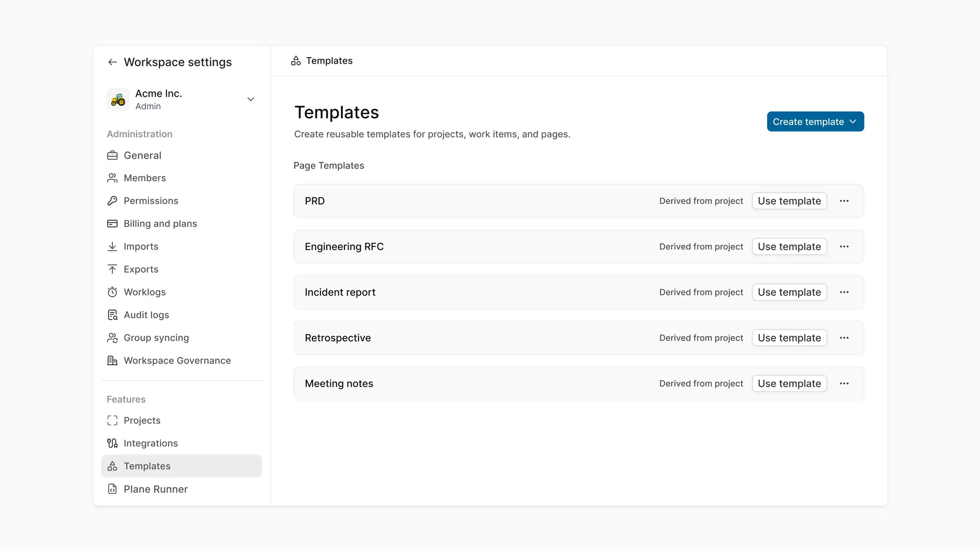This screenshot has width=980, height=551.
Task: Open Workspace Governance settings
Action: 181,361
